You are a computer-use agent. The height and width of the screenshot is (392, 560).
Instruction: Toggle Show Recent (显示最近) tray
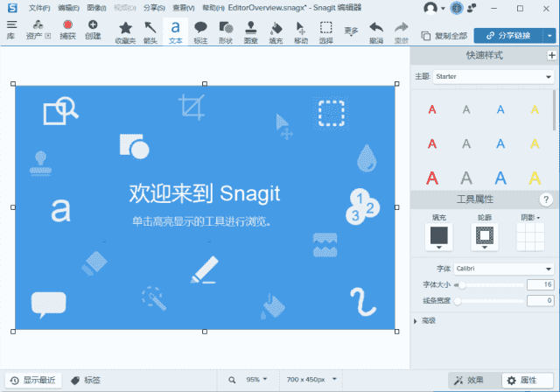[32, 380]
